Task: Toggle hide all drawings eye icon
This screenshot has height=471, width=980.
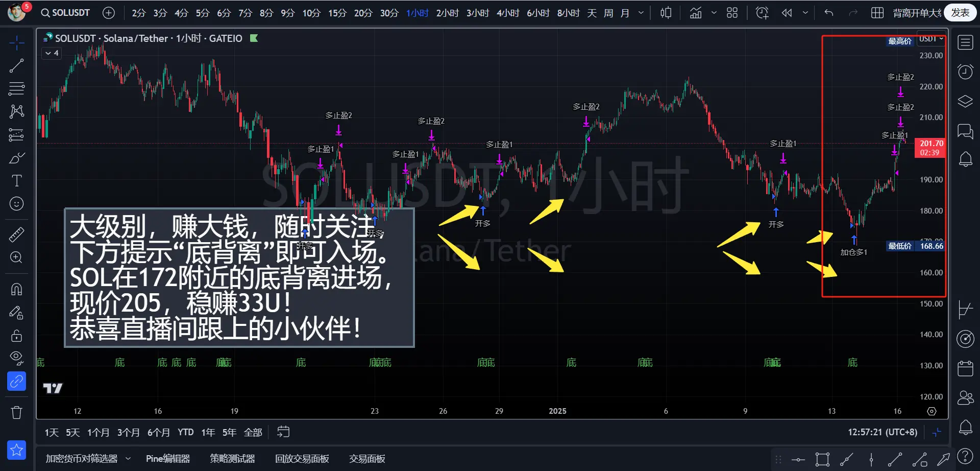Action: (x=16, y=358)
